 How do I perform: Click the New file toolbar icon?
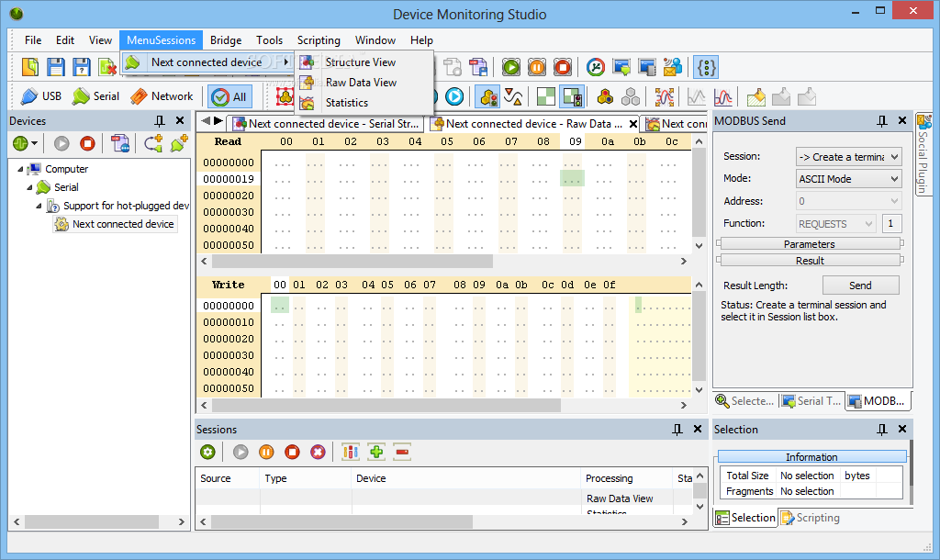[x=30, y=66]
